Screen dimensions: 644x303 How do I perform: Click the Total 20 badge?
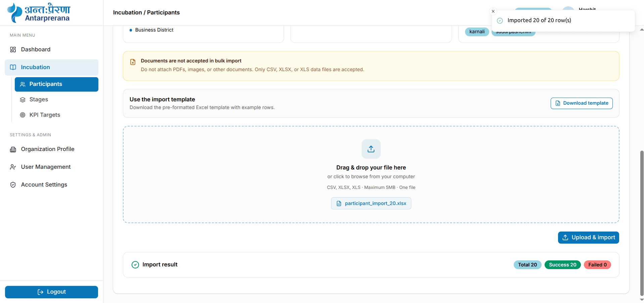click(527, 265)
